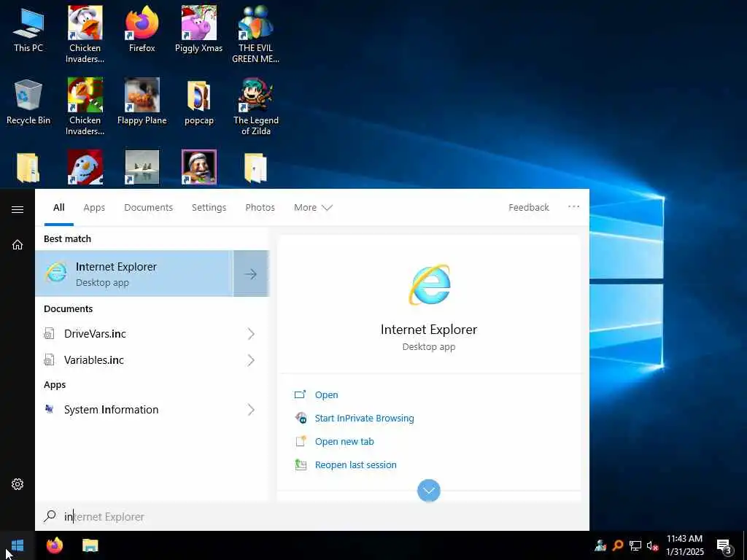Click the search input field
This screenshot has height=560, width=747.
pos(312,516)
